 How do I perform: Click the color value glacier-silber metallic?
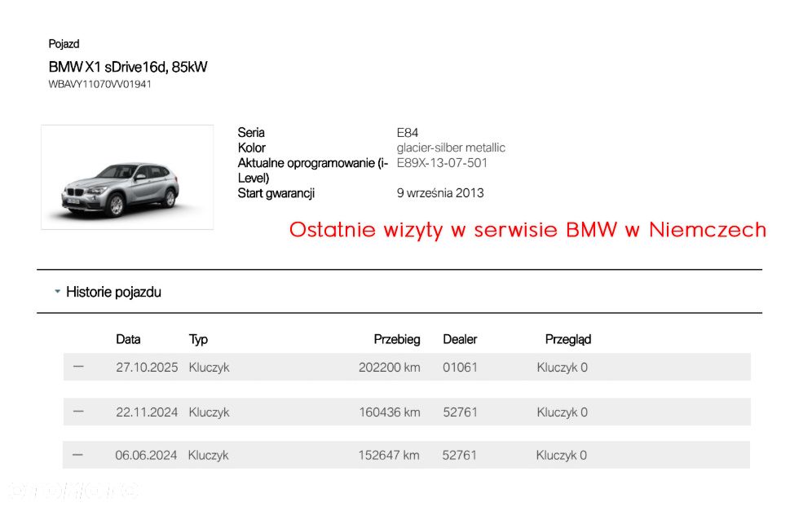point(451,148)
